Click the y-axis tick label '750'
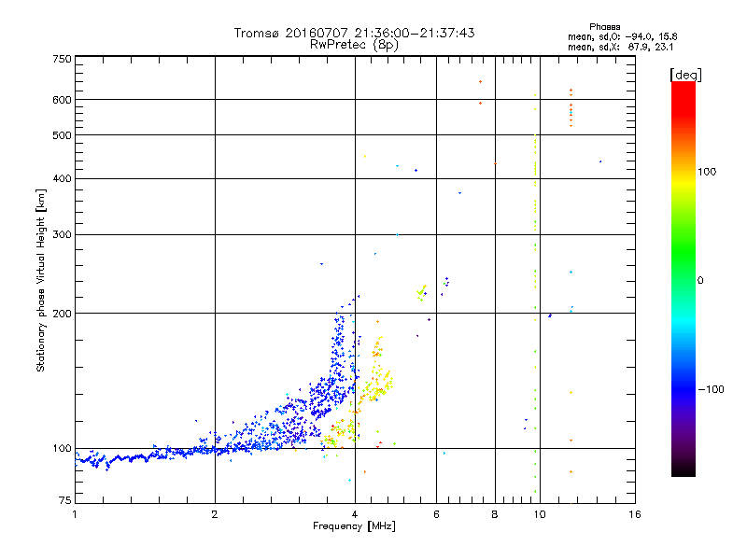 [x=62, y=59]
